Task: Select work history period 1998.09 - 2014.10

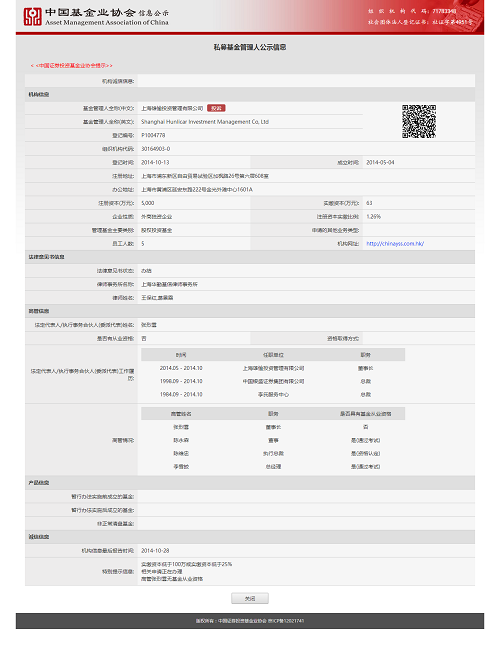Action: click(181, 381)
